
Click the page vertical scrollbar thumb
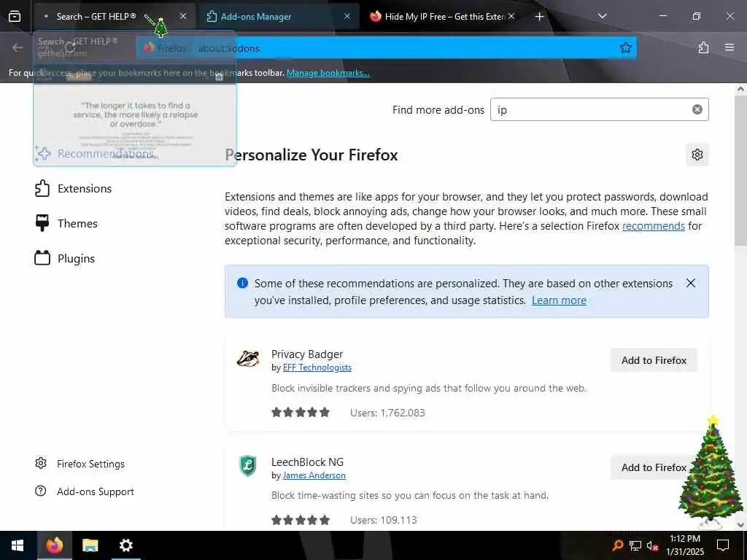[x=740, y=171]
